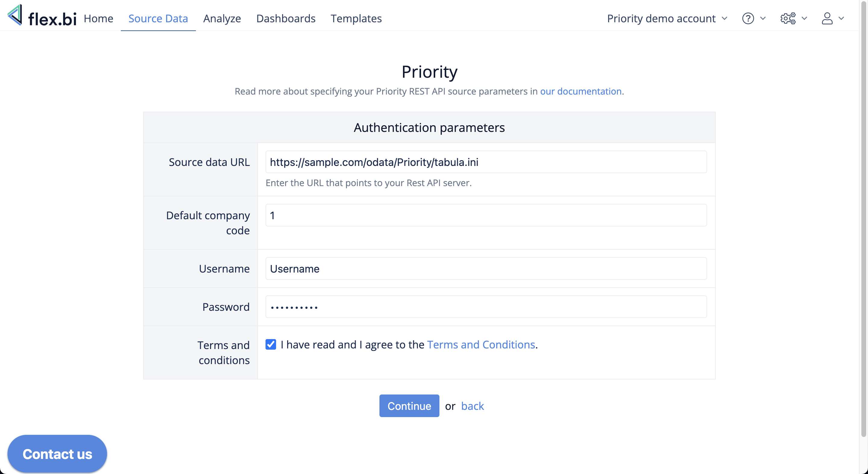Click the flex.bi logo icon
This screenshot has height=474, width=868.
(x=15, y=15)
